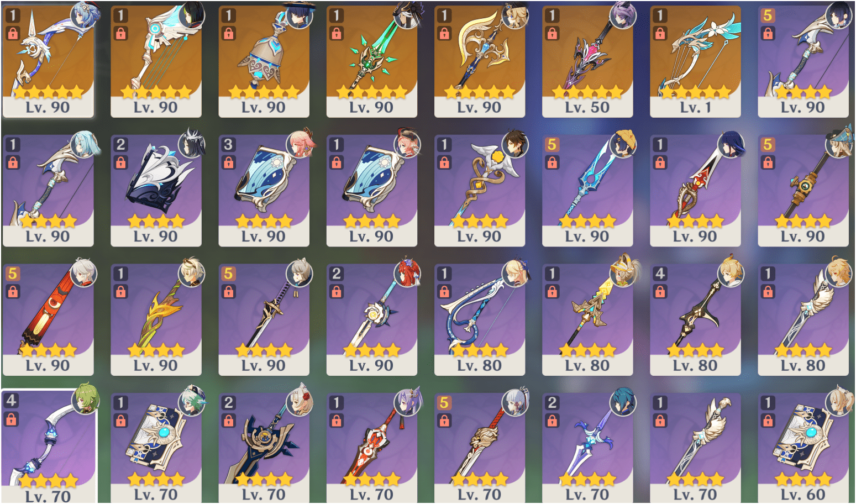Select the green jade five-star sword
This screenshot has width=856, height=504.
coord(371,61)
